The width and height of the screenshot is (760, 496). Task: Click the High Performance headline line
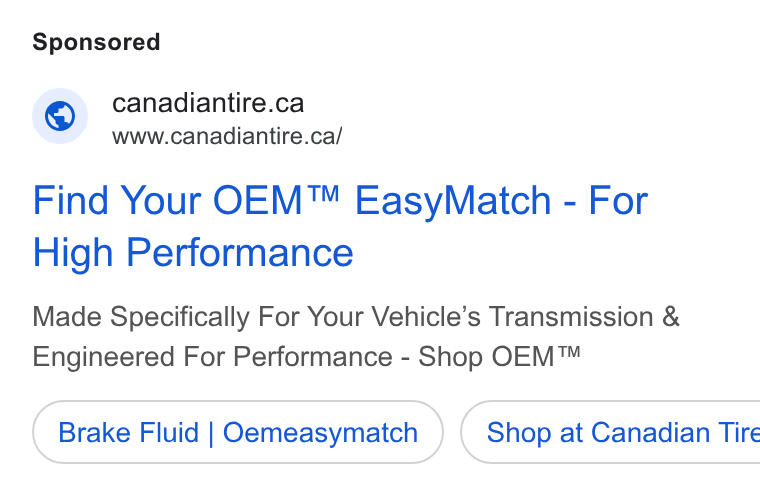193,253
